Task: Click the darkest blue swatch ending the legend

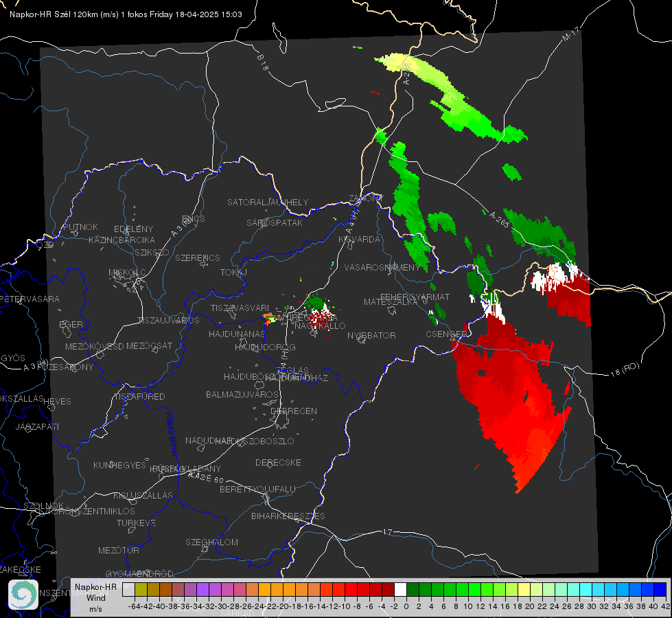Action: point(660,590)
